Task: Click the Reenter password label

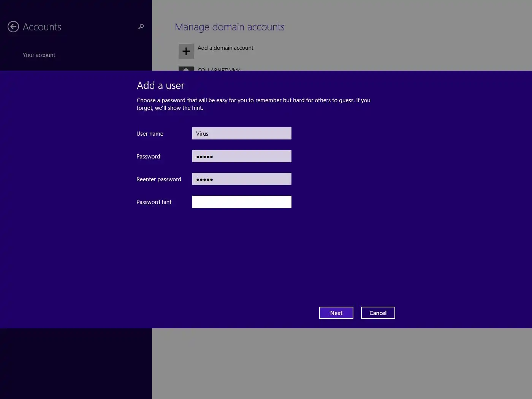Action: [159, 179]
